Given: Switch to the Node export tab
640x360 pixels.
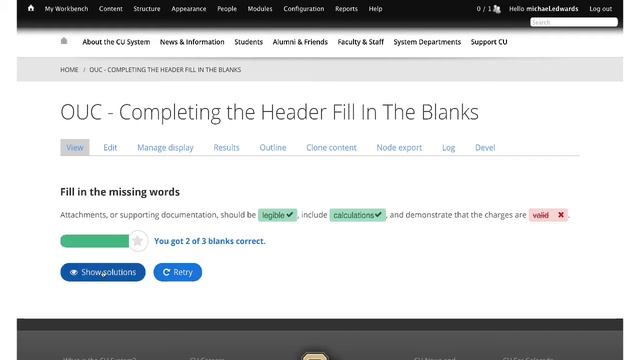Looking at the screenshot, I should 399,147.
